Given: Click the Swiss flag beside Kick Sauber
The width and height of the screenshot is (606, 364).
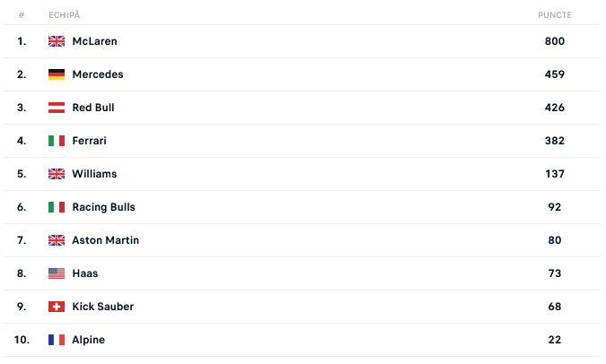Looking at the screenshot, I should pyautogui.click(x=57, y=307).
